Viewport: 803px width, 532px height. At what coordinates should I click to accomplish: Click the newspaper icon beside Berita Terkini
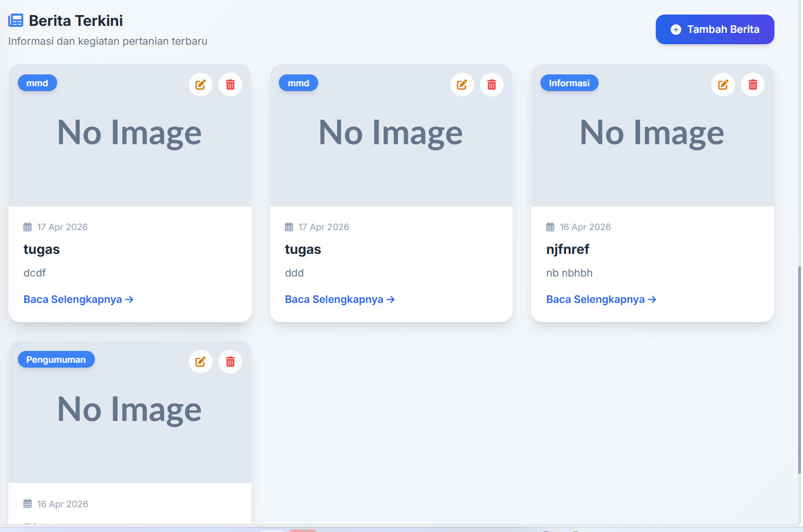pos(16,20)
